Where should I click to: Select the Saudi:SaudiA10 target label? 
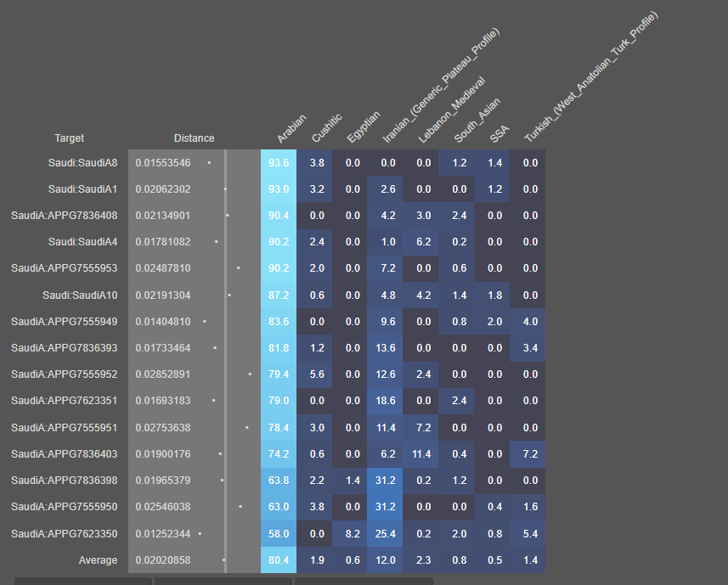(80, 295)
